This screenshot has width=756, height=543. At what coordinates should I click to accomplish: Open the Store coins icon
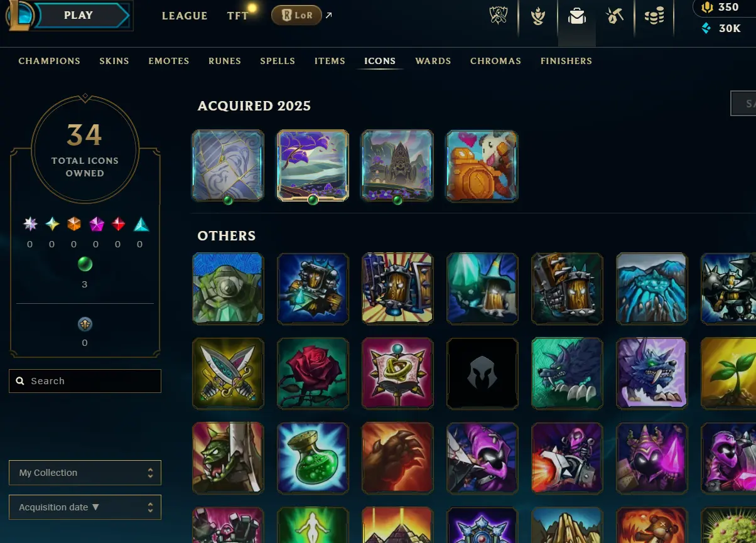point(654,16)
